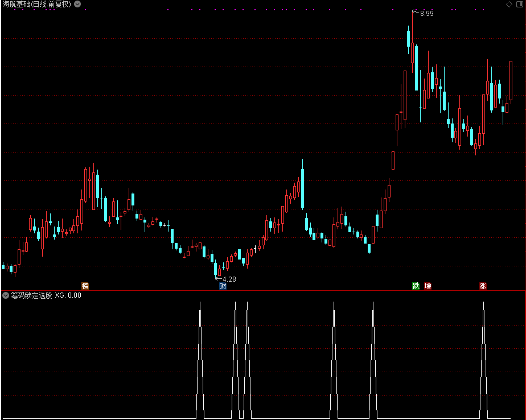Screen dimensions: 526x420
Task: Click the 筹码锁定选股 indicator name
Action: tap(31, 295)
